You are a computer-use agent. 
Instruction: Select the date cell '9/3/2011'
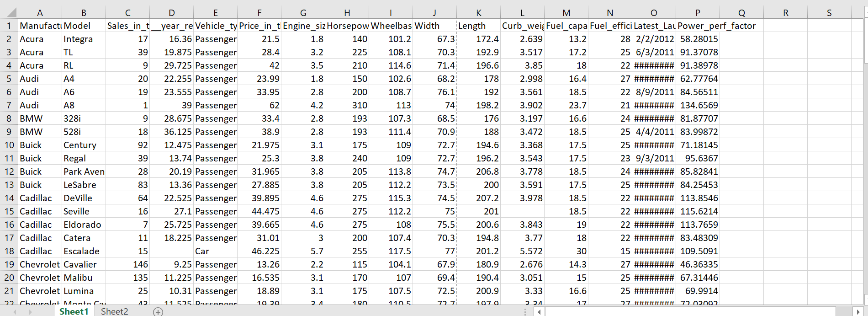[654, 158]
